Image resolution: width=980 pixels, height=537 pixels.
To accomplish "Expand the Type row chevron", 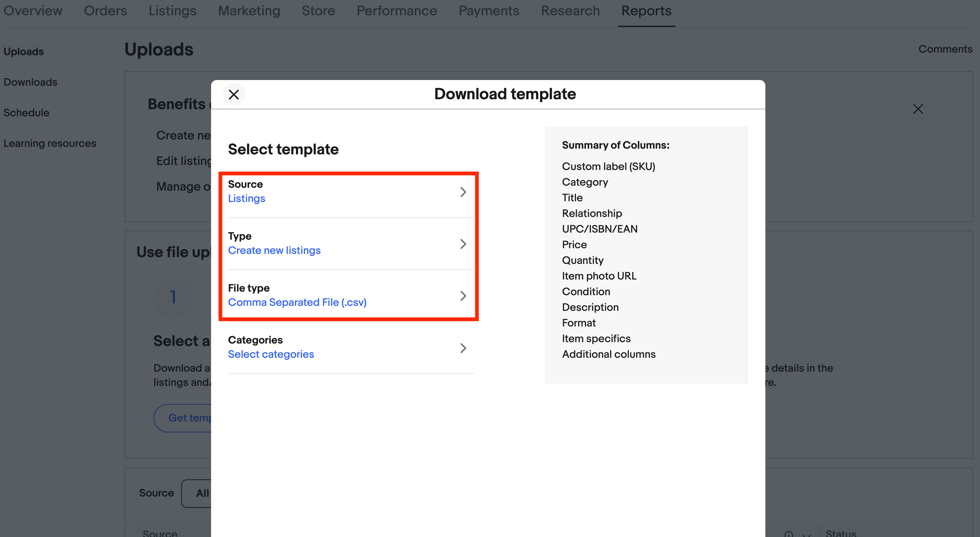I will click(x=463, y=244).
